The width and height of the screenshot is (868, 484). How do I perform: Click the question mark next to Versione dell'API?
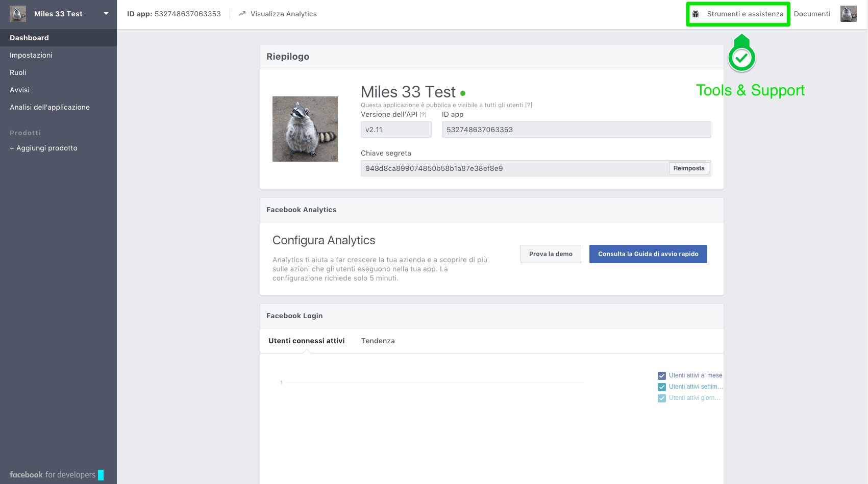coord(423,115)
